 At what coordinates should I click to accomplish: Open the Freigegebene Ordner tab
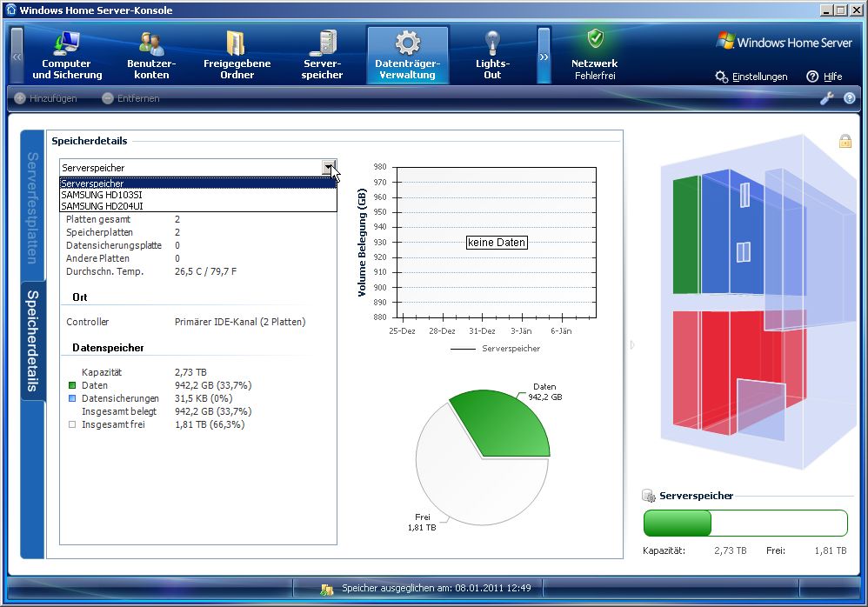[x=237, y=56]
